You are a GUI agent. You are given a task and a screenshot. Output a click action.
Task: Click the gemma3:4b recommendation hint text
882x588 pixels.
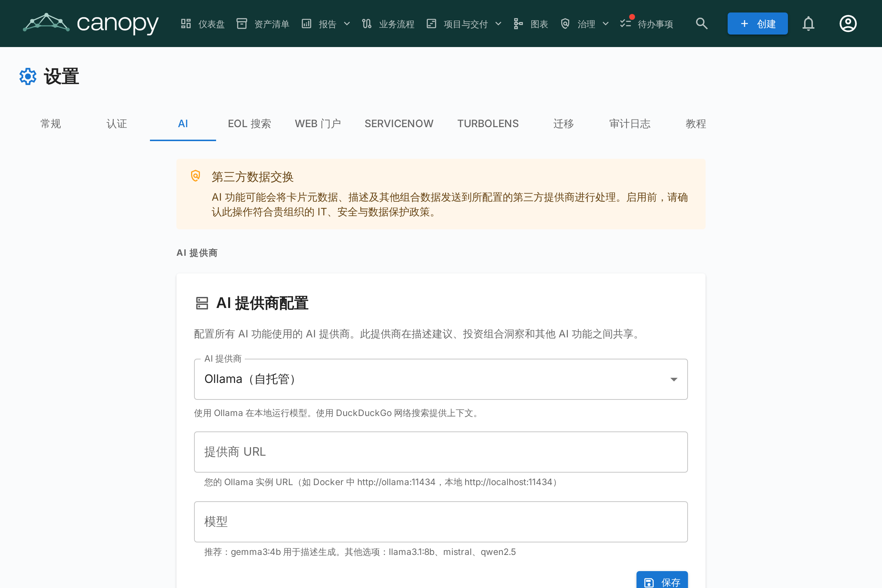[360, 552]
